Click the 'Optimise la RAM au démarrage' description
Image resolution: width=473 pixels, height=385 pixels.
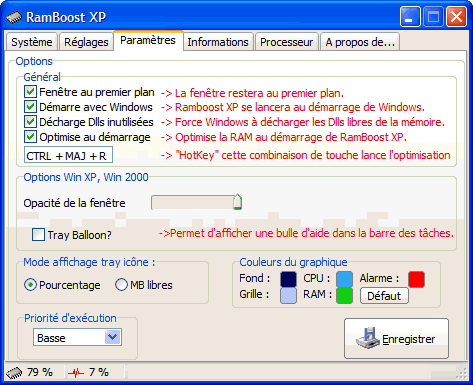click(284, 137)
